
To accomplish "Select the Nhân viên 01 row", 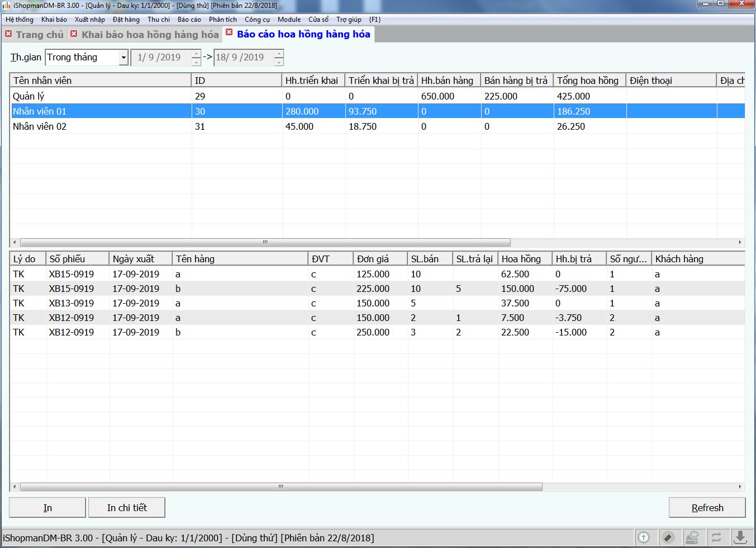I will coord(377,111).
